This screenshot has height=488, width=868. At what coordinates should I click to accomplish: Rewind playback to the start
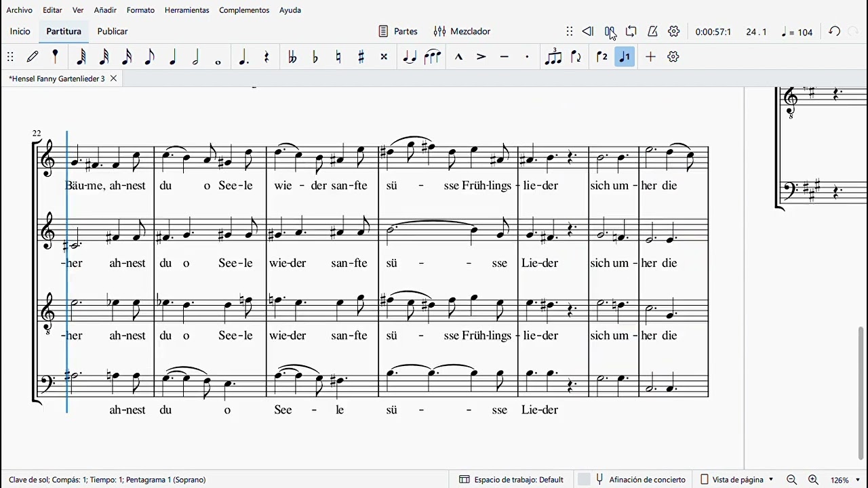click(x=588, y=31)
